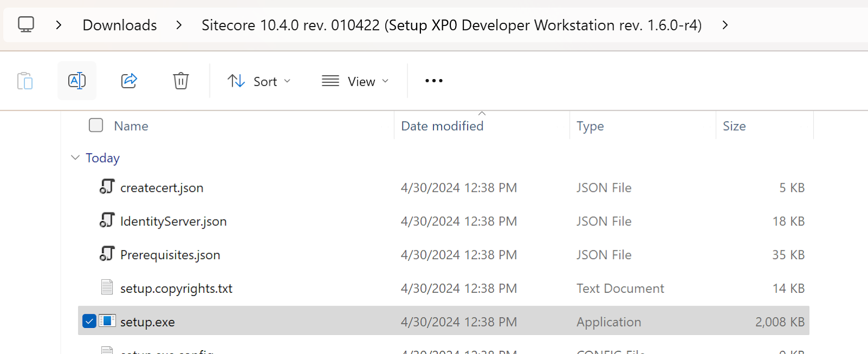Select the IdentityServer.json file
The height and width of the screenshot is (354, 868).
(x=173, y=221)
